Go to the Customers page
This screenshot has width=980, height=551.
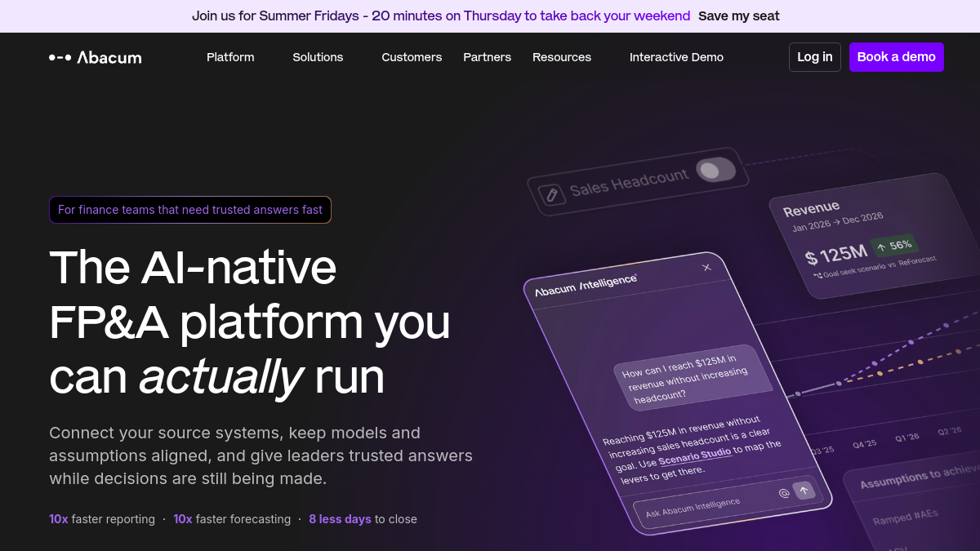click(x=412, y=57)
